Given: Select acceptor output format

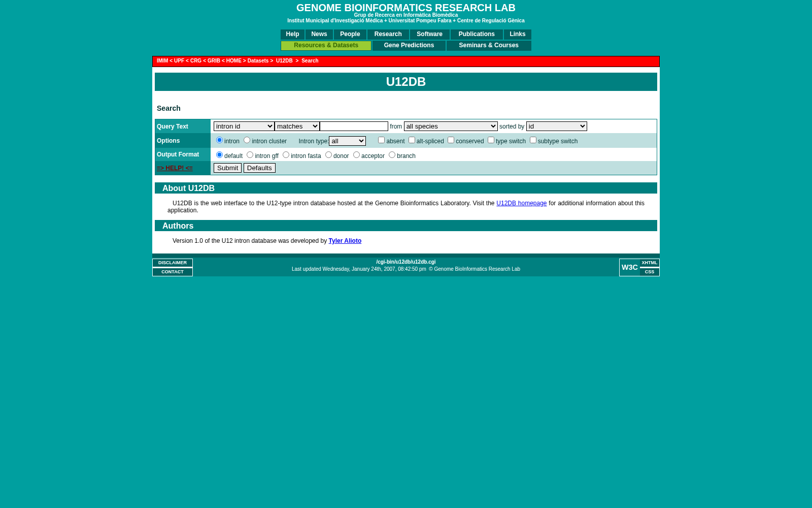Looking at the screenshot, I should click(x=356, y=155).
